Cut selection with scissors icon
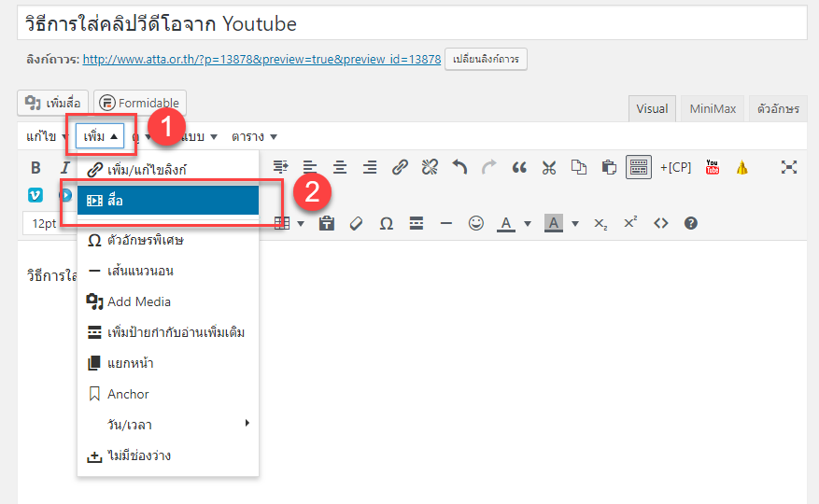The image size is (819, 504). (x=549, y=167)
